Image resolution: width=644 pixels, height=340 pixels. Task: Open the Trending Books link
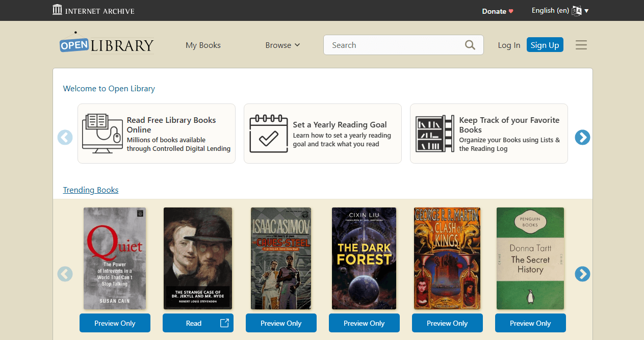click(x=91, y=190)
